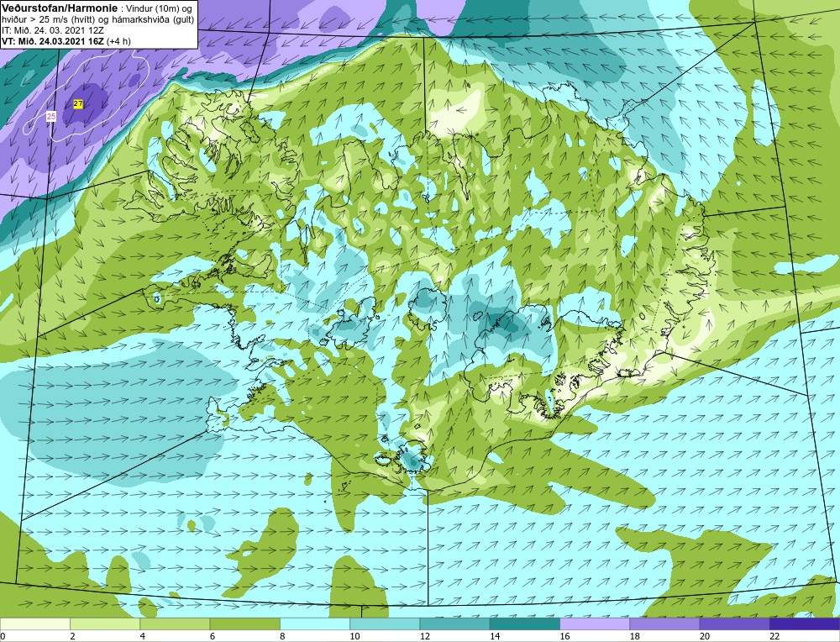The height and width of the screenshot is (642, 840).
Task: Pick the pale cyan 8–10 legend swatch
Action: tap(315, 624)
